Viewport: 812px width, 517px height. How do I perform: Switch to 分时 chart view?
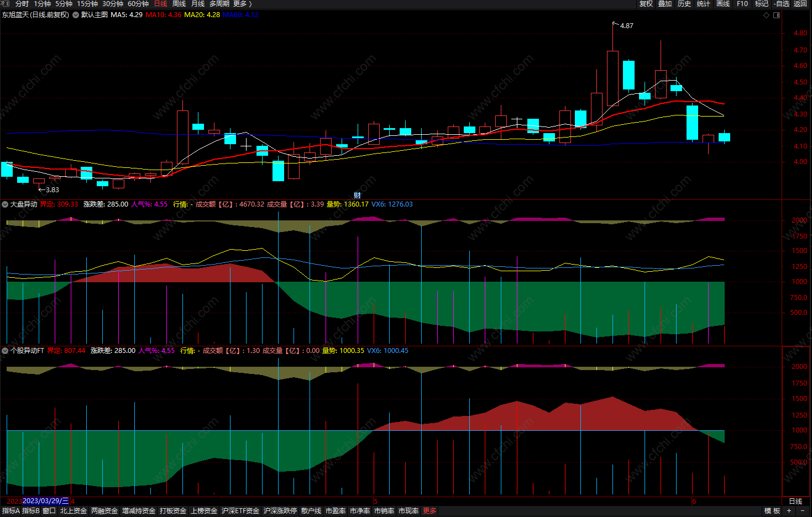22,4
